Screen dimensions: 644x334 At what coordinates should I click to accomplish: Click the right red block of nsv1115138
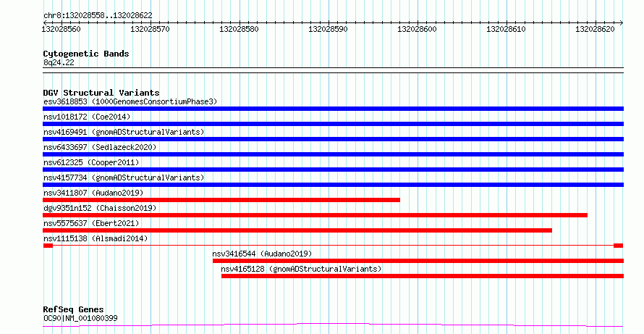click(x=619, y=246)
